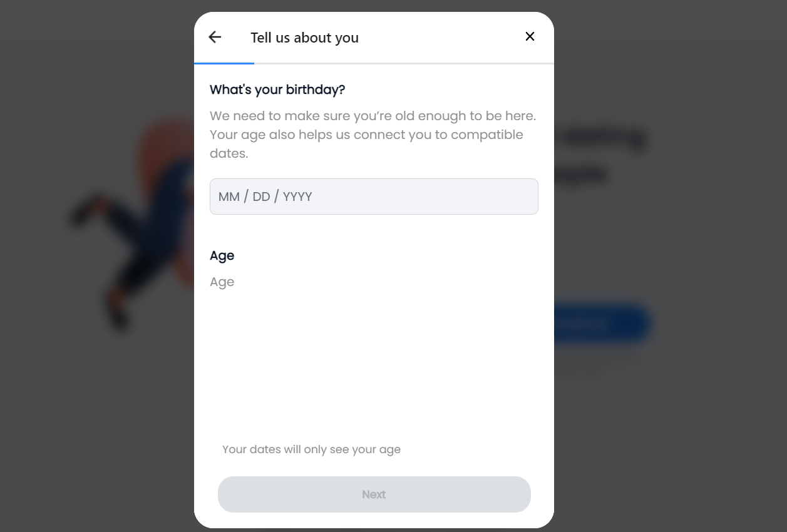787x532 pixels.
Task: Click the 'Your dates will only see your age' text
Action: [311, 449]
